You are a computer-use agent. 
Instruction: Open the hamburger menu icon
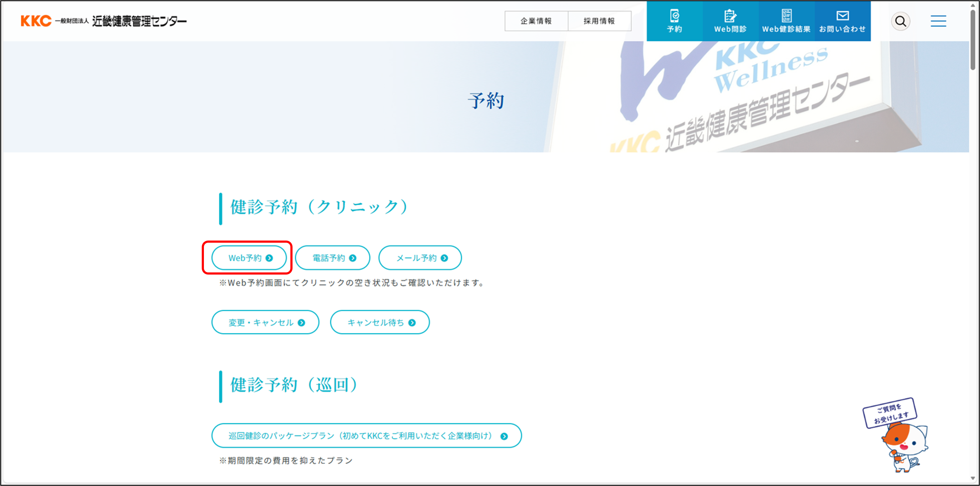(x=938, y=21)
